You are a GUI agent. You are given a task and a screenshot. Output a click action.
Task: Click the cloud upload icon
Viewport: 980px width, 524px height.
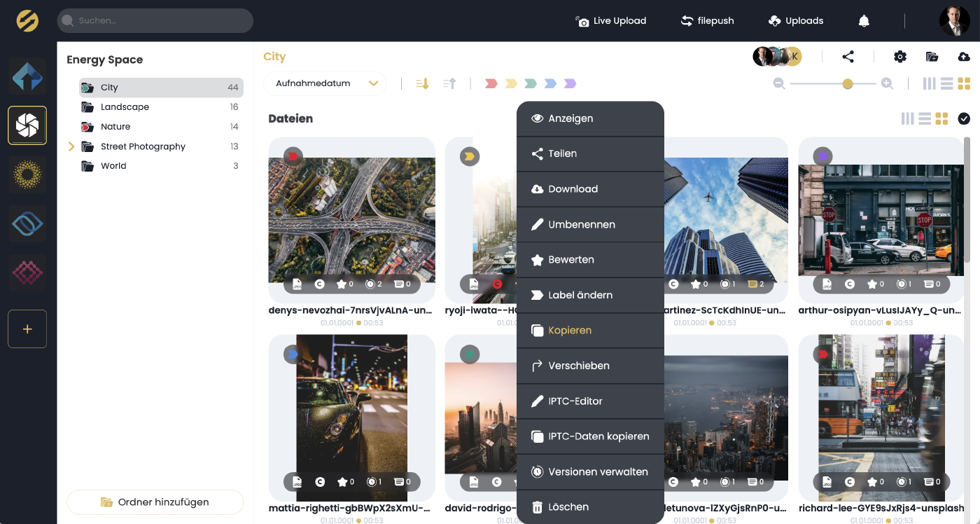tap(963, 57)
